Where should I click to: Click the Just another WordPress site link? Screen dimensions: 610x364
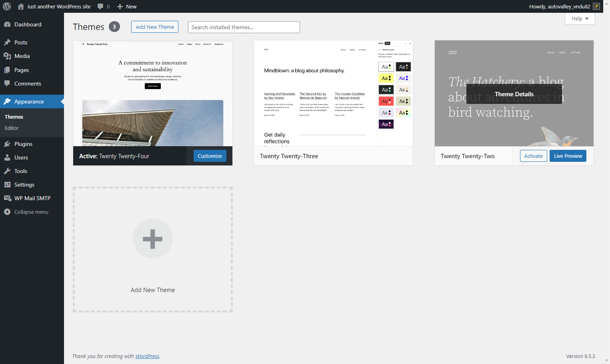click(59, 6)
